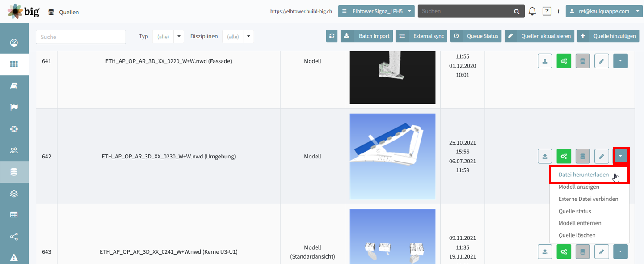Expand actions dropdown for row 643
644x264 pixels.
(621, 252)
